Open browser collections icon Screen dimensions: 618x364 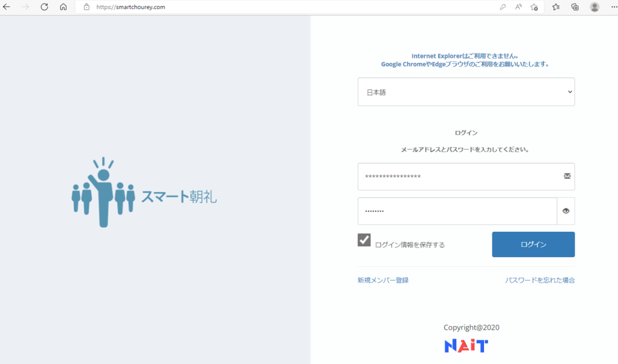tap(575, 7)
